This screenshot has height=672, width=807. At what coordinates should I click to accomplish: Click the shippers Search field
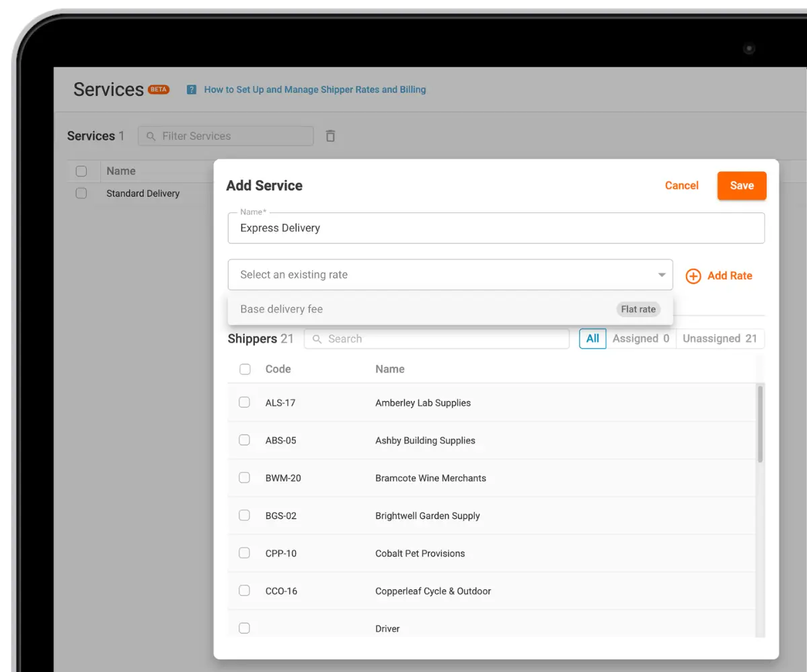[x=437, y=339]
